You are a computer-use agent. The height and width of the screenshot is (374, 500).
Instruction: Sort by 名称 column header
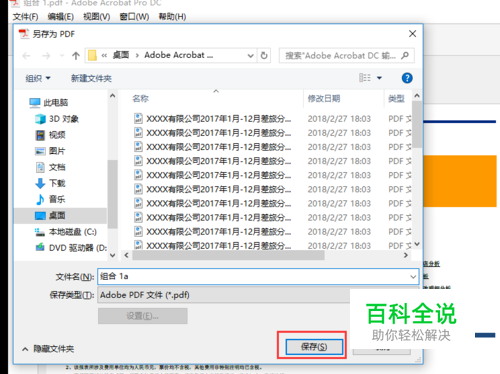(140, 99)
